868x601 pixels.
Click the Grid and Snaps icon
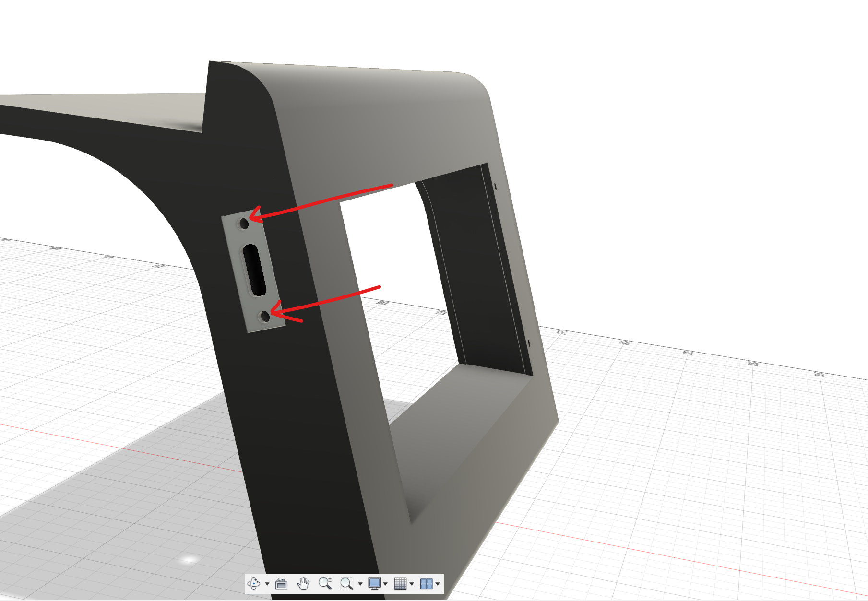400,584
